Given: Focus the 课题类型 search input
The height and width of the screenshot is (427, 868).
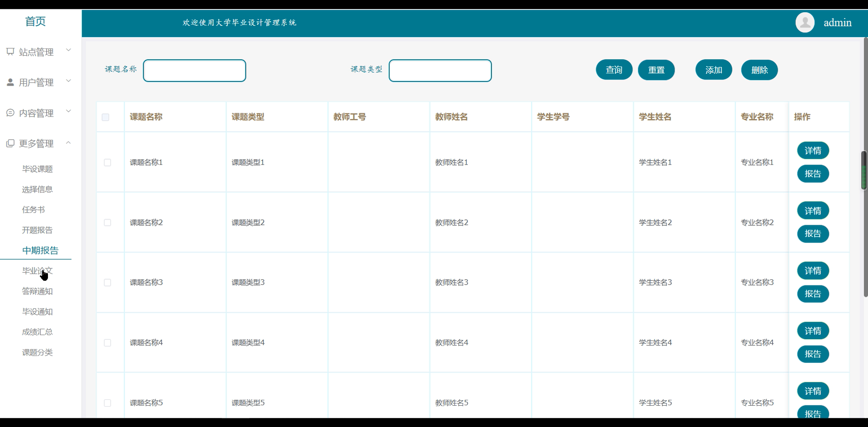Looking at the screenshot, I should click(x=440, y=71).
